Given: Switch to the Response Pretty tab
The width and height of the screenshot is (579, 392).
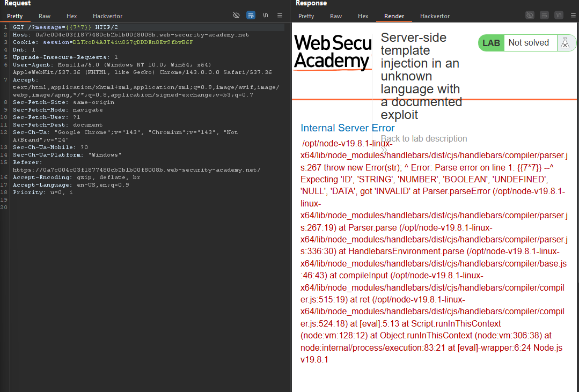Looking at the screenshot, I should point(306,16).
